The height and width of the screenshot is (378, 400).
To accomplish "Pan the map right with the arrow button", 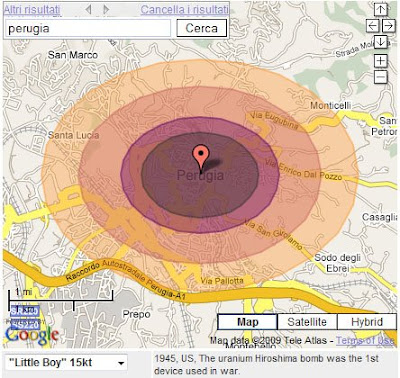I will 389,25.
